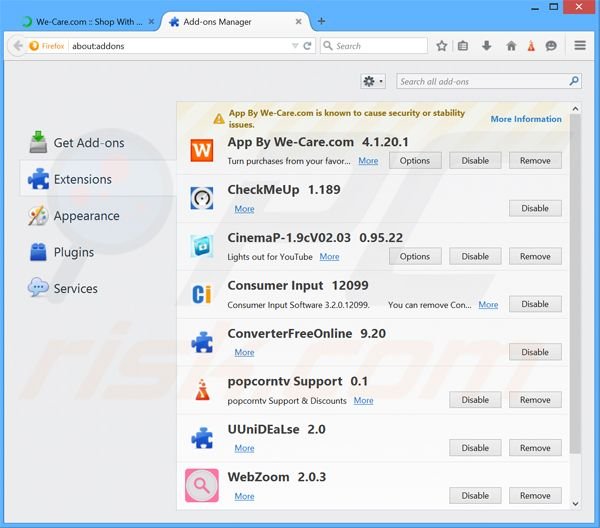Open More link under ConverterFreeOnline
The image size is (600, 528).
[x=244, y=352]
